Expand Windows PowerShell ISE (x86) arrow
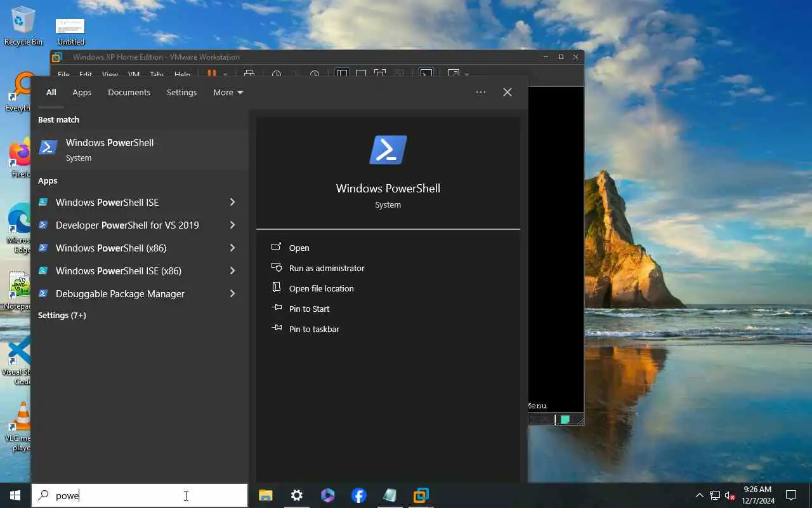The height and width of the screenshot is (508, 812). tap(232, 271)
